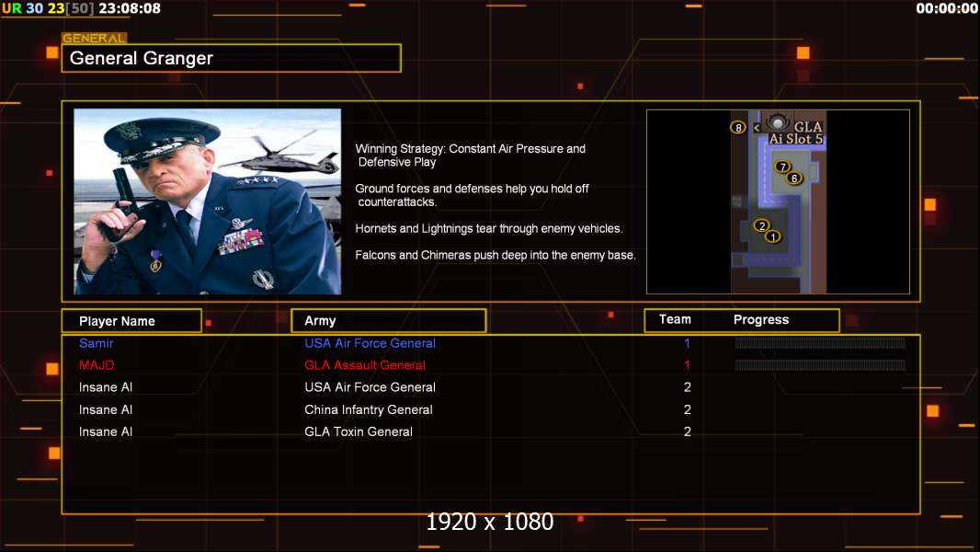The height and width of the screenshot is (552, 980).
Task: Click the Falcons and Chimeras tip line
Action: point(496,255)
